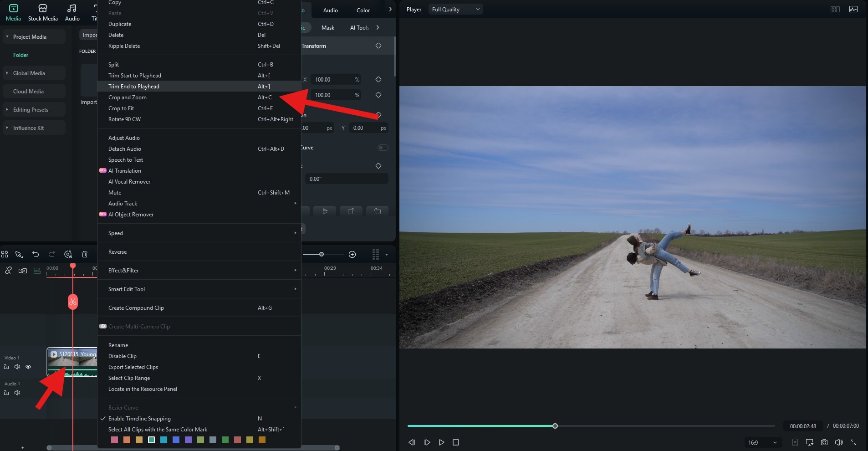Open the Media tab icon
The image size is (868, 451).
click(x=13, y=12)
